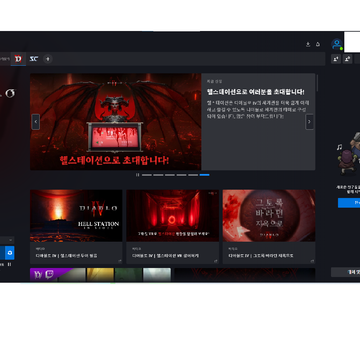The width and height of the screenshot is (360, 360).
Task: Switch to the StarCraft game tab
Action: (34, 59)
